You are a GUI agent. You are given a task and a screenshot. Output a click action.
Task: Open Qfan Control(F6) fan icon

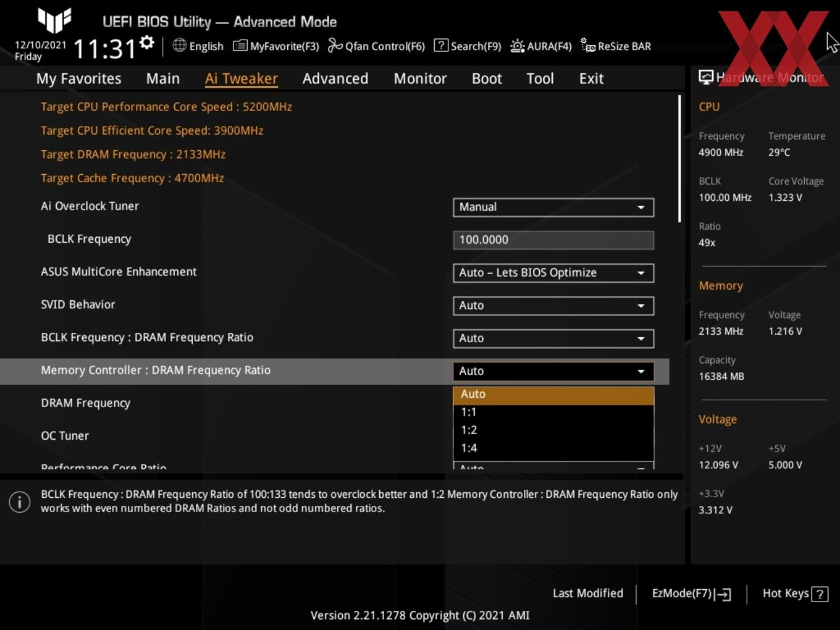pos(335,46)
